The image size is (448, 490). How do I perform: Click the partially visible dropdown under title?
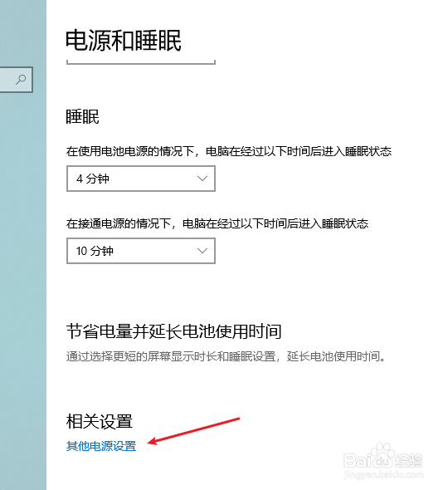click(141, 62)
